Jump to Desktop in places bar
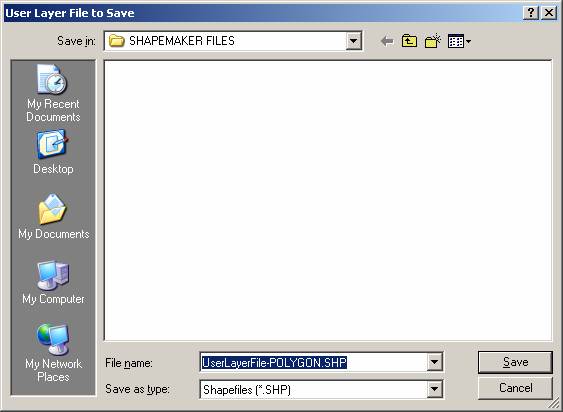Viewport: 563px width, 412px height. [x=53, y=152]
